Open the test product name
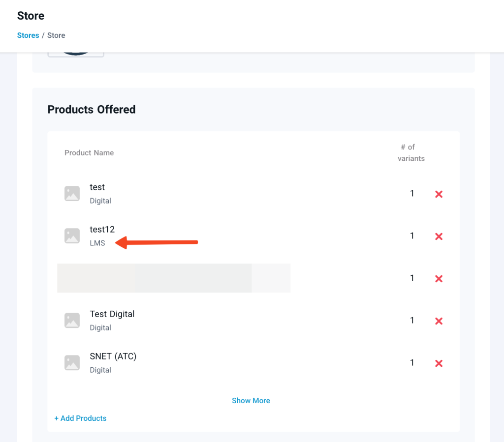This screenshot has height=442, width=504. [x=97, y=187]
